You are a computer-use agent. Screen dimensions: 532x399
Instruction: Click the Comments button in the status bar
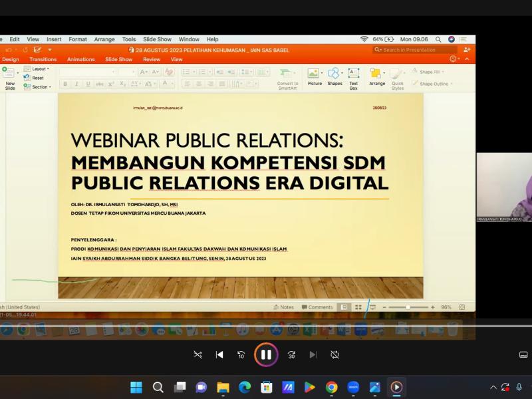pos(317,307)
